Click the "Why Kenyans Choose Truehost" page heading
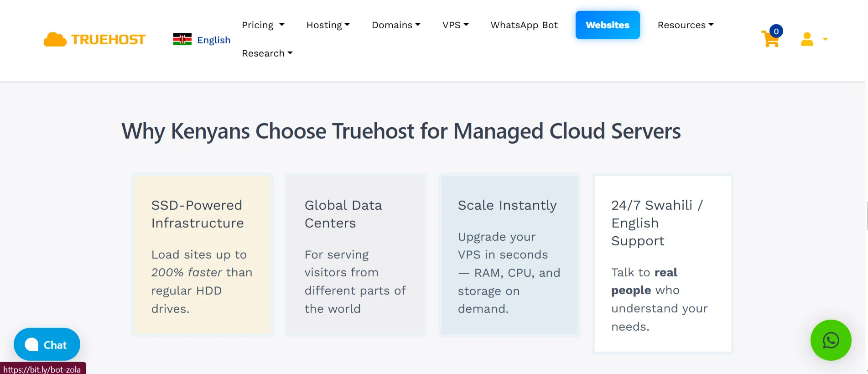 [401, 131]
